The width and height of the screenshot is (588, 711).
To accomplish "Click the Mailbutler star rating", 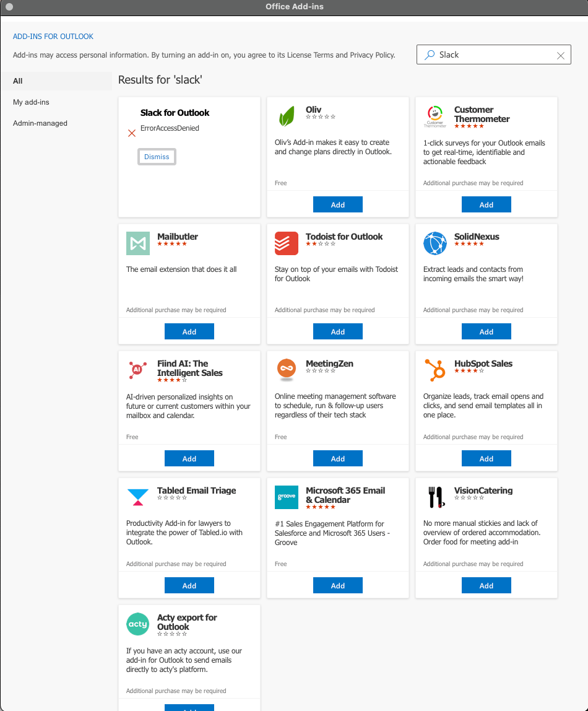I will [171, 244].
